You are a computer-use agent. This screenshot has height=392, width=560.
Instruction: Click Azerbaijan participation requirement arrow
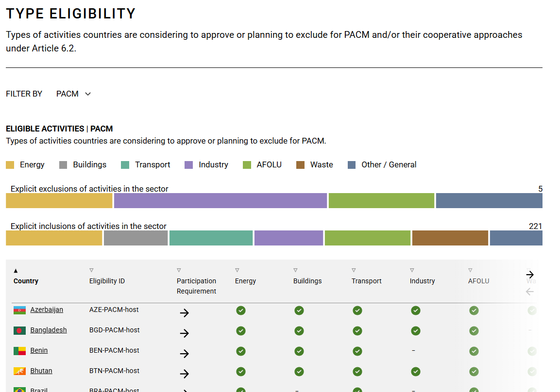184,313
